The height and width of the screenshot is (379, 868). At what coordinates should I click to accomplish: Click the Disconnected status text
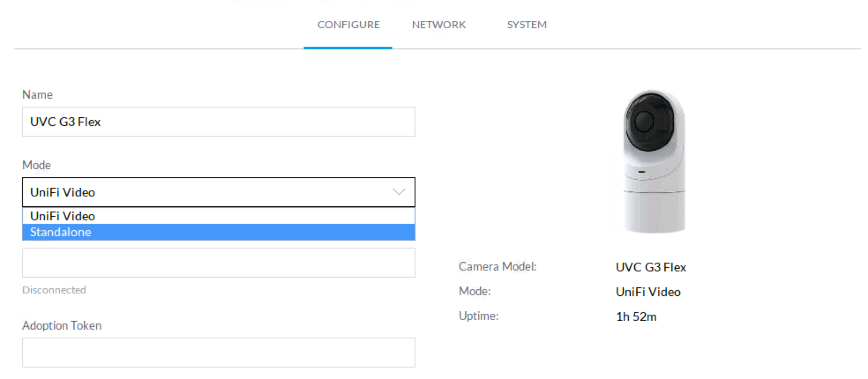pos(54,290)
